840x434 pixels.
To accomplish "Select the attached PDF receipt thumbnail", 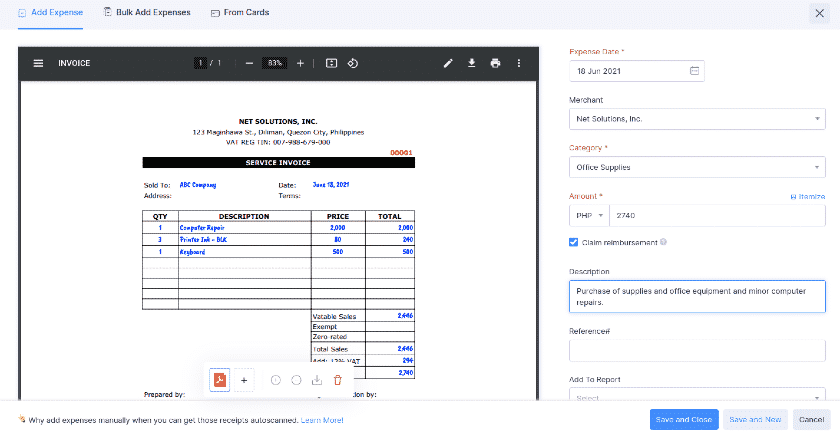I will point(220,380).
